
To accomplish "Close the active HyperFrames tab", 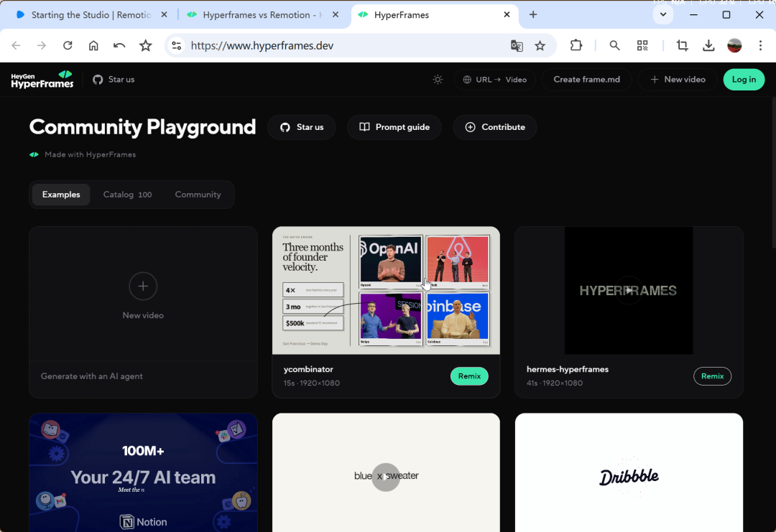I will pos(507,15).
